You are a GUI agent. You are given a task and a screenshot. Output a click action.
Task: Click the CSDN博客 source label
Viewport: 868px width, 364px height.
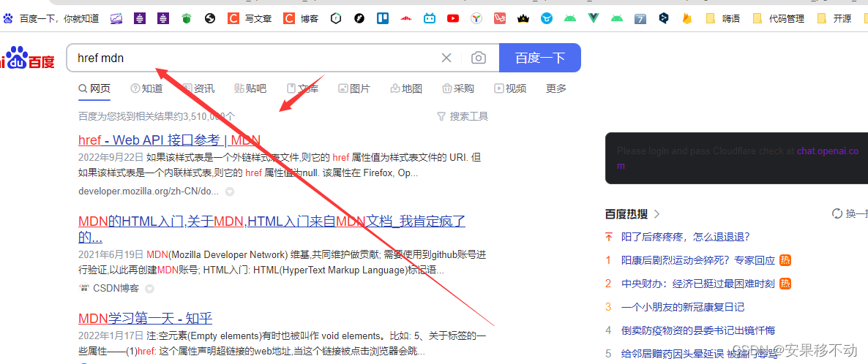(x=116, y=289)
